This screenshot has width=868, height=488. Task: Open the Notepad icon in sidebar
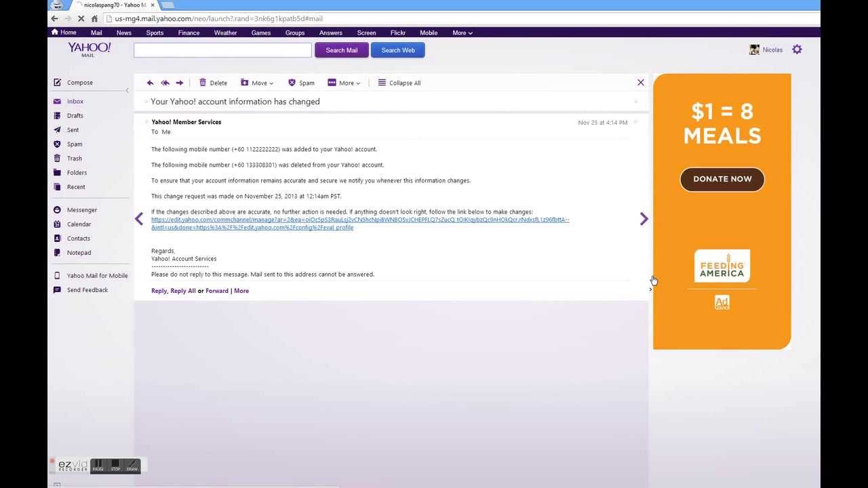[58, 253]
